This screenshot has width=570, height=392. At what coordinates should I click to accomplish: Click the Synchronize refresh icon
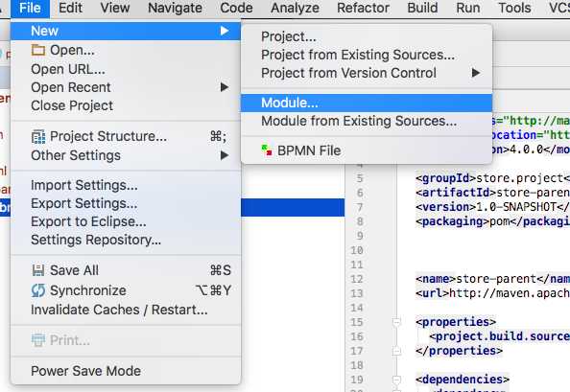pos(38,290)
